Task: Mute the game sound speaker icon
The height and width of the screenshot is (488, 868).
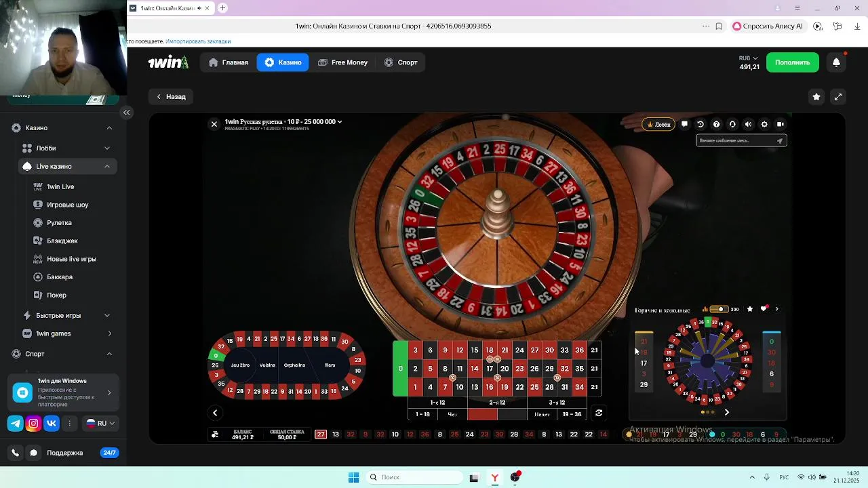Action: (x=748, y=124)
